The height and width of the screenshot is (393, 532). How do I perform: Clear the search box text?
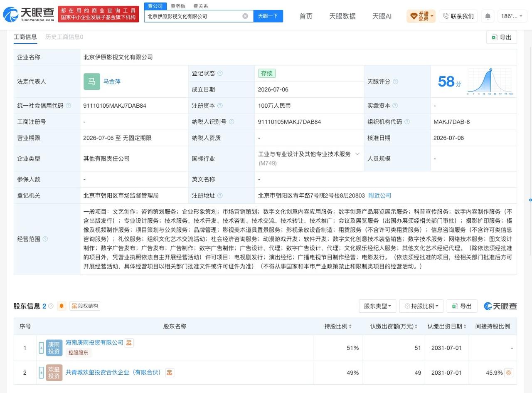point(245,16)
